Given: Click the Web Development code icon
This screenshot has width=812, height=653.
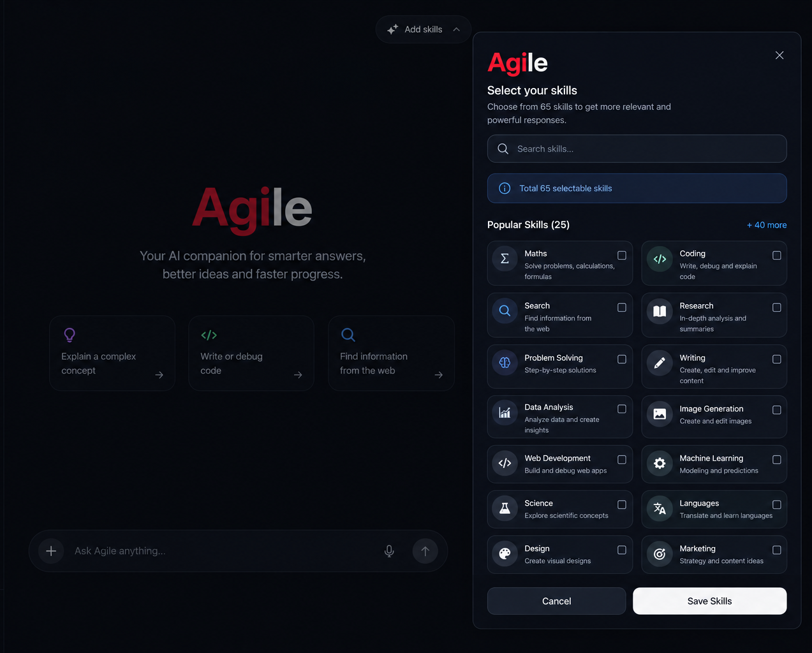Looking at the screenshot, I should 505,464.
